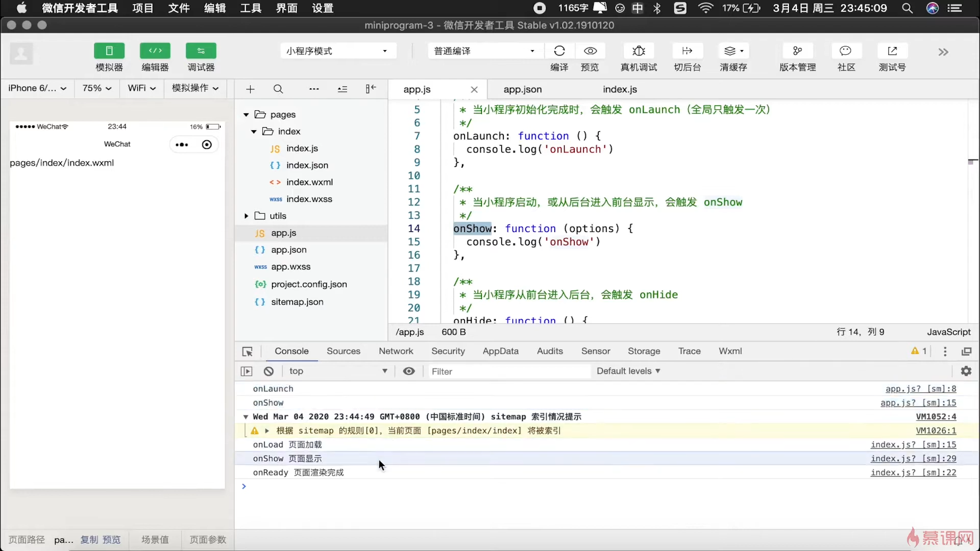Switch to the Wxml tab
This screenshot has height=551, width=980.
click(x=730, y=351)
